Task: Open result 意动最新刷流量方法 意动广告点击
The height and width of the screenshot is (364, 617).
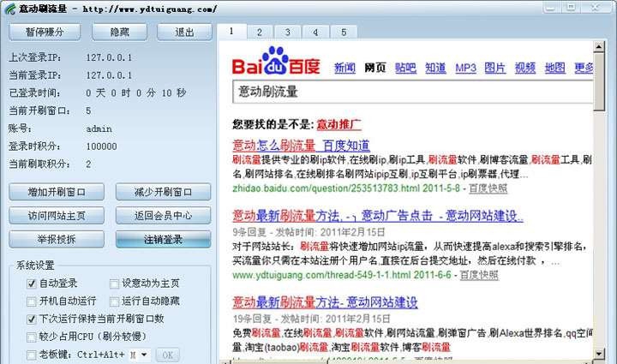Action: tap(378, 216)
